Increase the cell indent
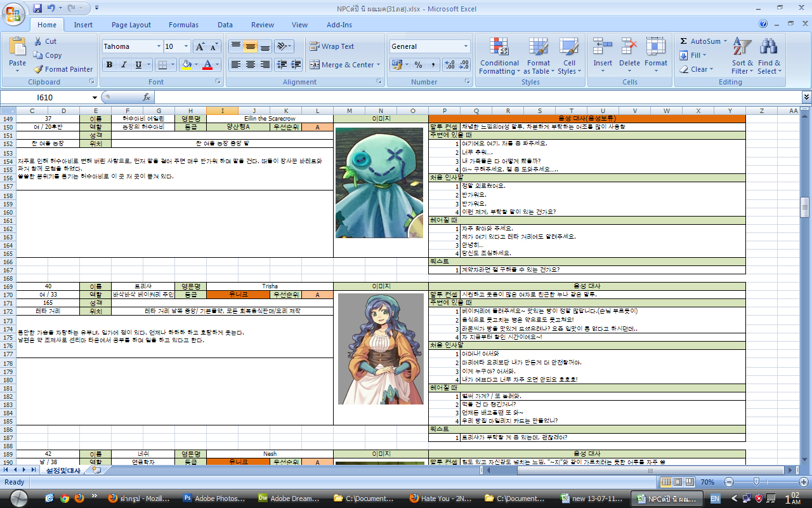Screen dimensions: 812x508 tap(296, 65)
